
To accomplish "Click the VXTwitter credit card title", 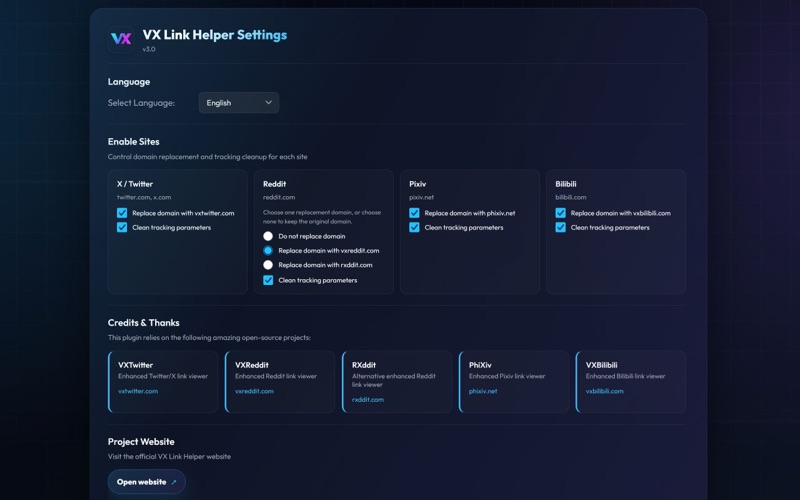I will [x=135, y=365].
